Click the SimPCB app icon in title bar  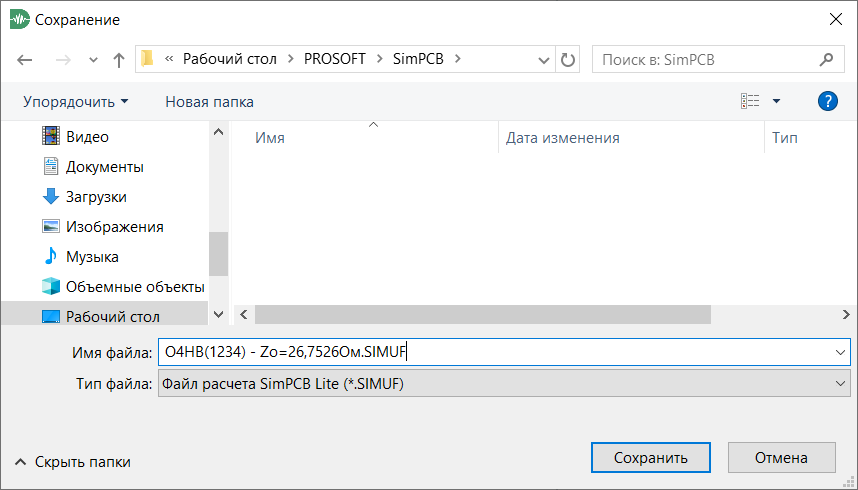pos(19,19)
